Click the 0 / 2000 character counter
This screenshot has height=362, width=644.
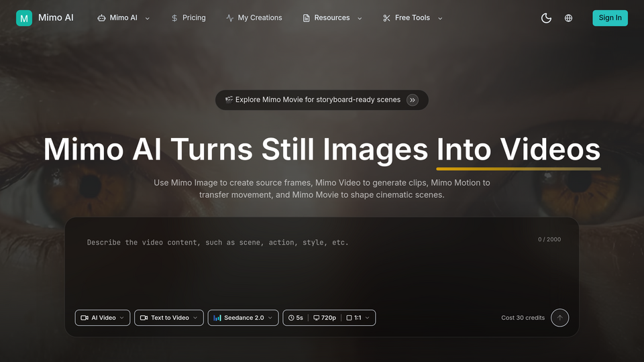tap(549, 239)
